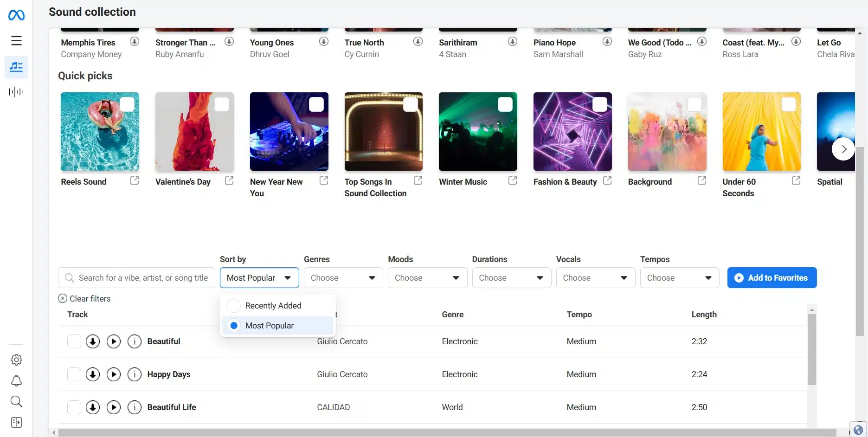Expand the hamburger navigation menu
This screenshot has height=437, width=868.
click(16, 41)
